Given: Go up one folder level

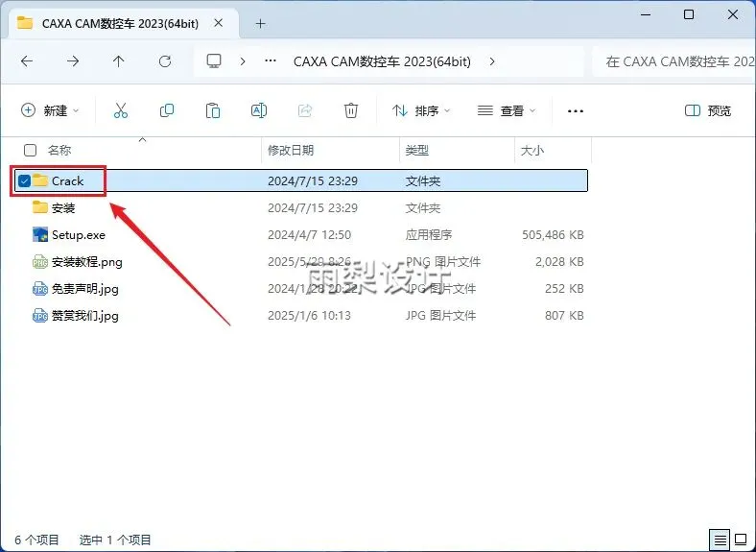Looking at the screenshot, I should pos(119,61).
